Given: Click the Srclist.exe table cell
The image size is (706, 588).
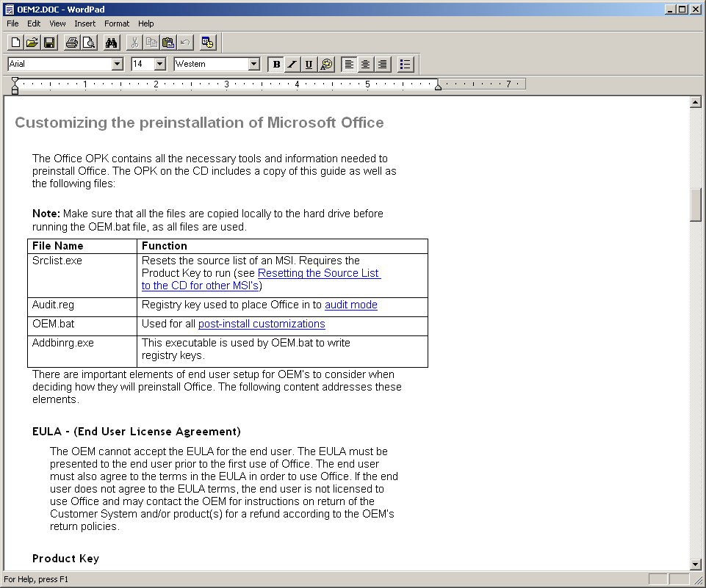Looking at the screenshot, I should tap(82, 275).
